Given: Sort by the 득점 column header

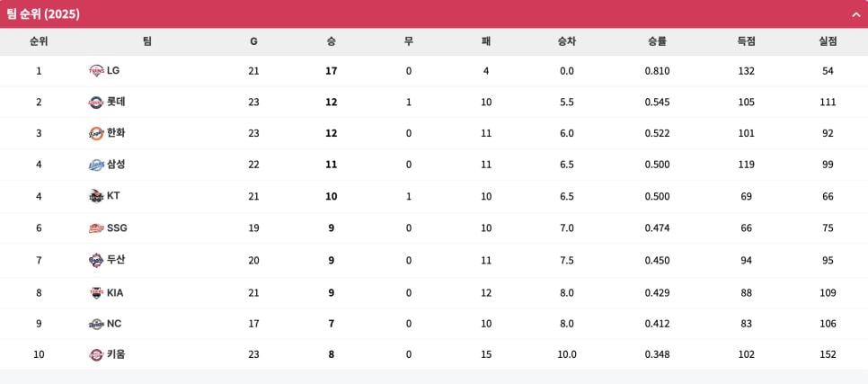Looking at the screenshot, I should [746, 41].
